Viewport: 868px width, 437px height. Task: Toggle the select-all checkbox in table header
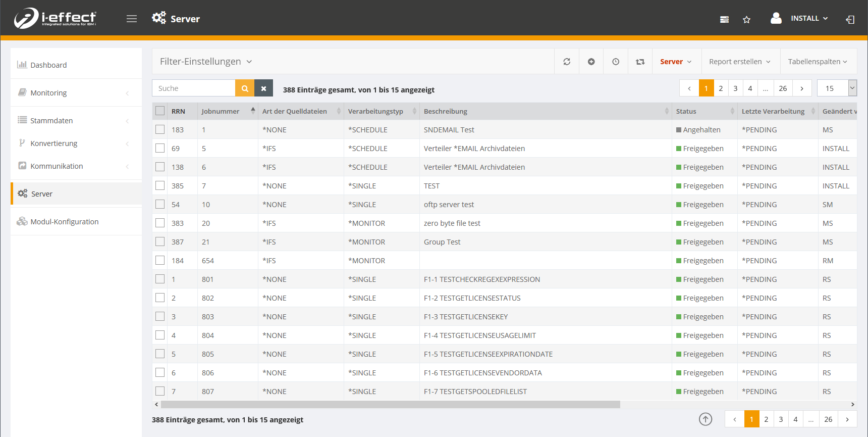click(x=160, y=111)
